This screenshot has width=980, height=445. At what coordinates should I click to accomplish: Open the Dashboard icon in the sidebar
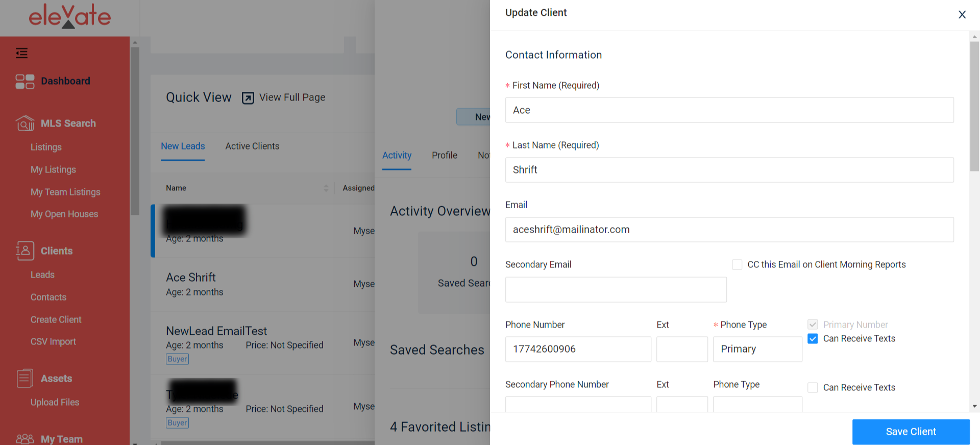pos(25,81)
